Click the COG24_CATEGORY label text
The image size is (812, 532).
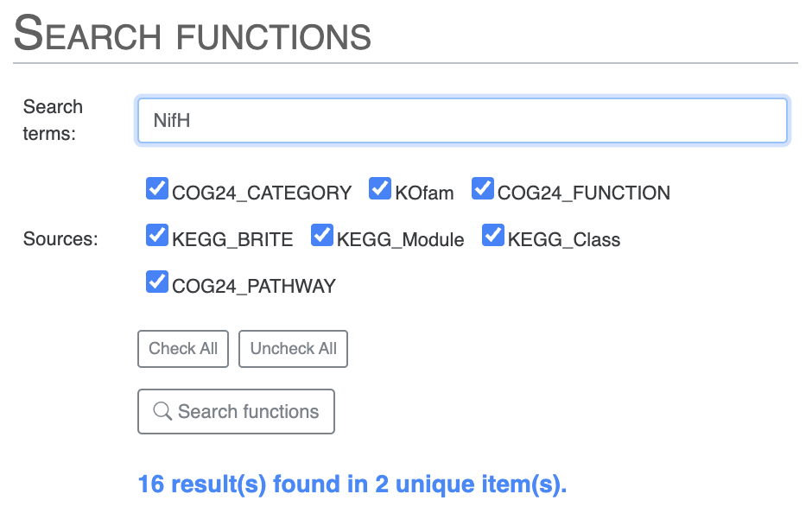pyautogui.click(x=262, y=193)
